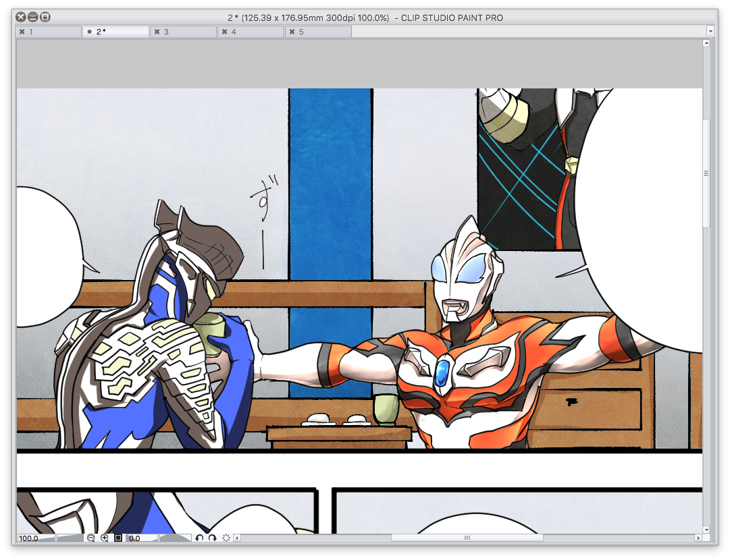
Task: Click the horizontal scrollbar left arrow
Action: tap(237, 538)
